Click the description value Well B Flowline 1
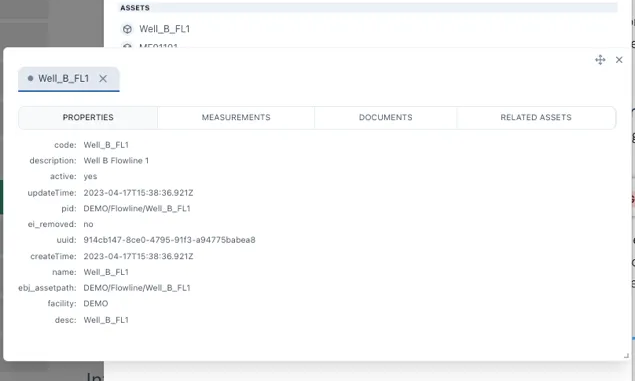The height and width of the screenshot is (381, 635). pos(116,161)
